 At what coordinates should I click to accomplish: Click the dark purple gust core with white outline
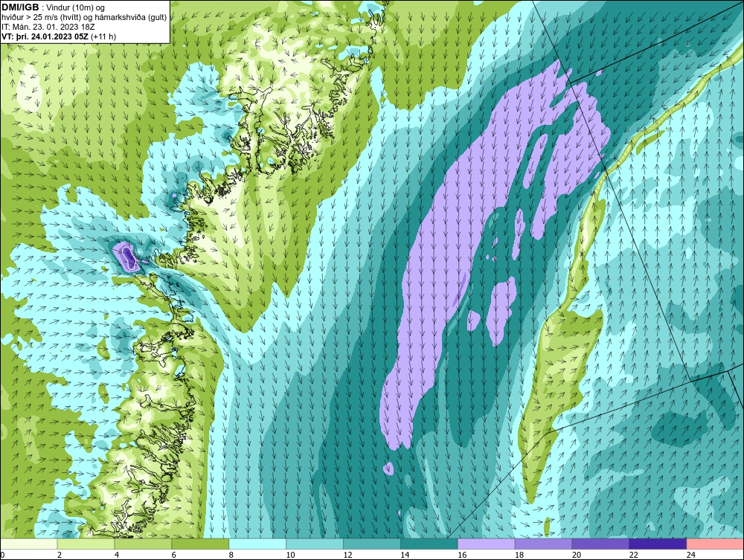click(x=129, y=257)
